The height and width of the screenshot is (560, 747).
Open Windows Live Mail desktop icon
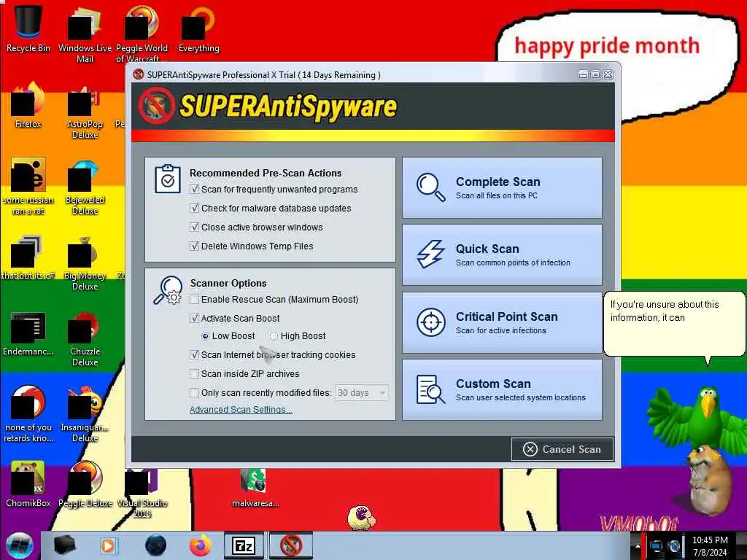click(85, 34)
